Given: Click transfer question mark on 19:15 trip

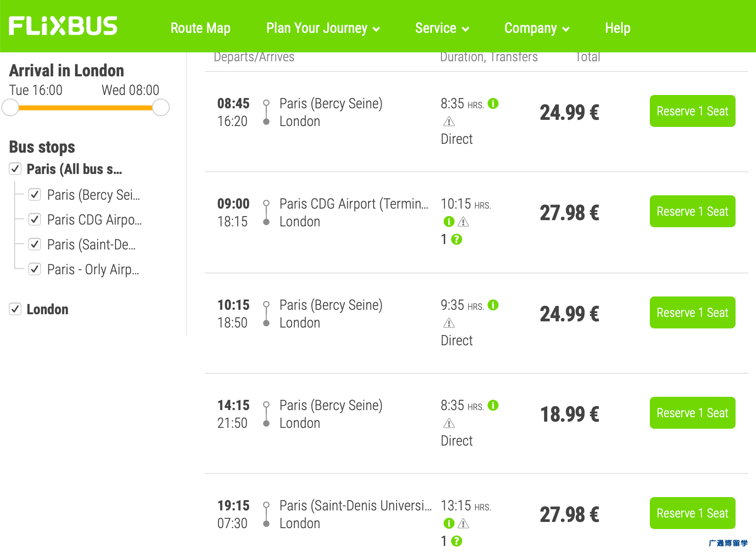Looking at the screenshot, I should tap(457, 541).
